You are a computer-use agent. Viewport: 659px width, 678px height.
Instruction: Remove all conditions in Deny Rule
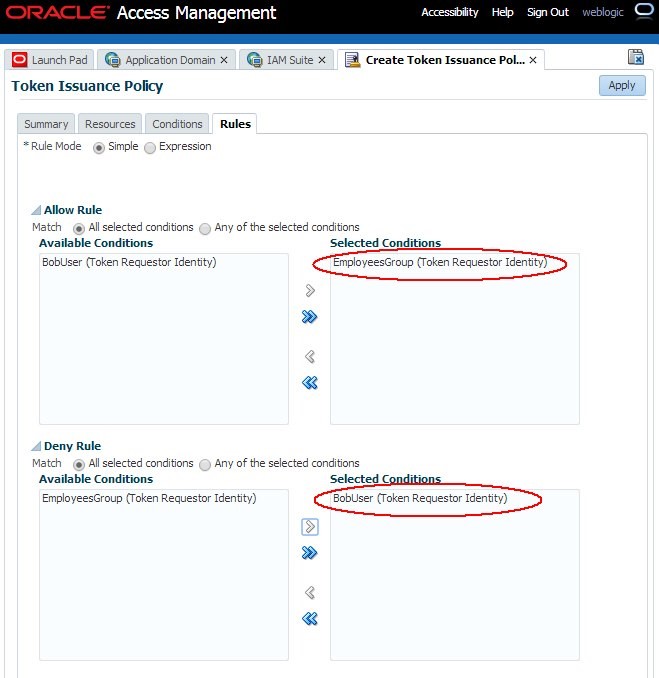click(x=310, y=619)
